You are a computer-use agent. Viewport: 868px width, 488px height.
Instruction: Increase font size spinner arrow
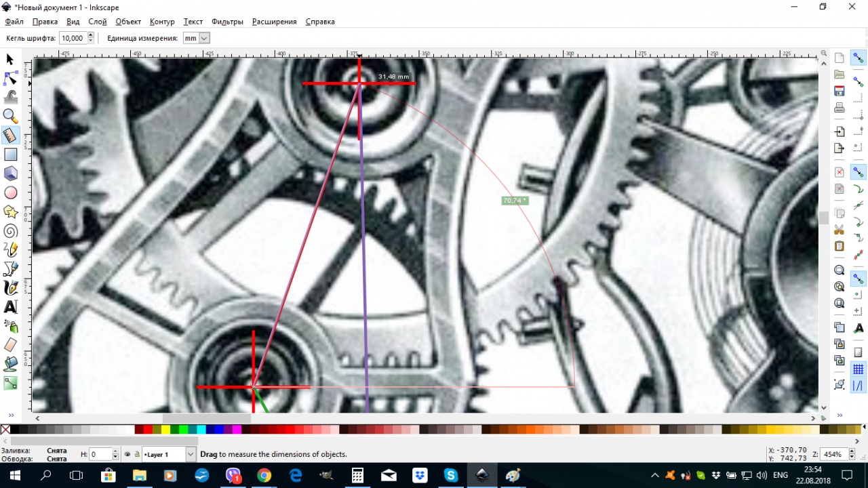click(x=91, y=35)
